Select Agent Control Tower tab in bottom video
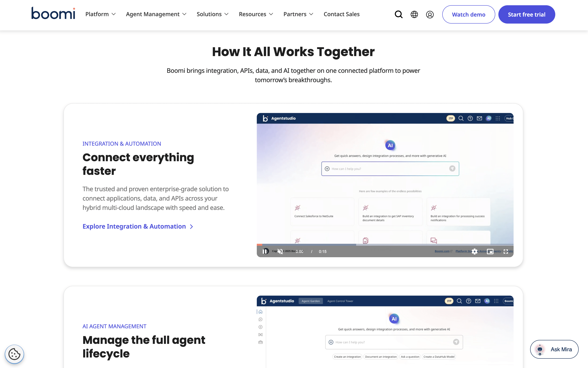The image size is (588, 368). [x=340, y=301]
